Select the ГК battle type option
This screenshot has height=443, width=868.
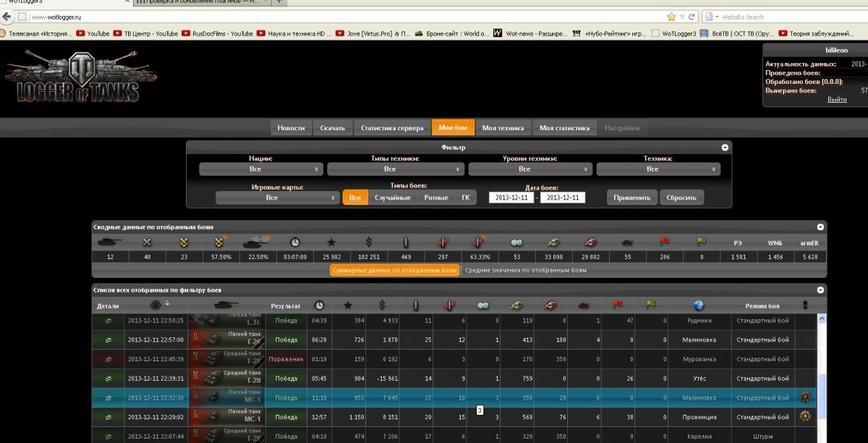[465, 198]
